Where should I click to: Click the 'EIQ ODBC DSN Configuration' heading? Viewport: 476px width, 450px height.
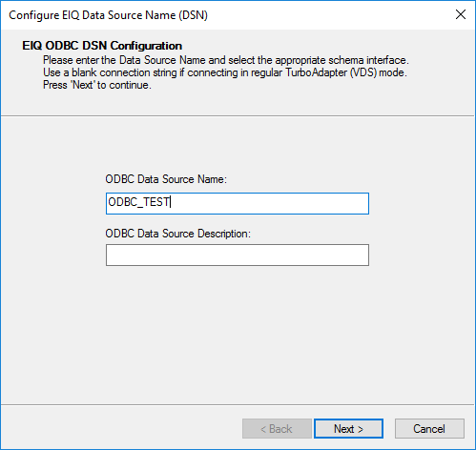(102, 46)
